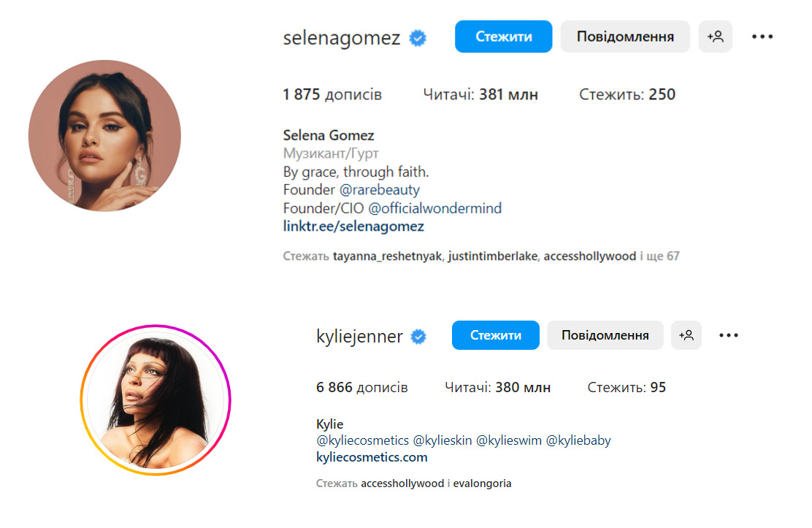Click the add-person icon beside kyliejenner's message button
This screenshot has height=528, width=812.
tap(686, 335)
